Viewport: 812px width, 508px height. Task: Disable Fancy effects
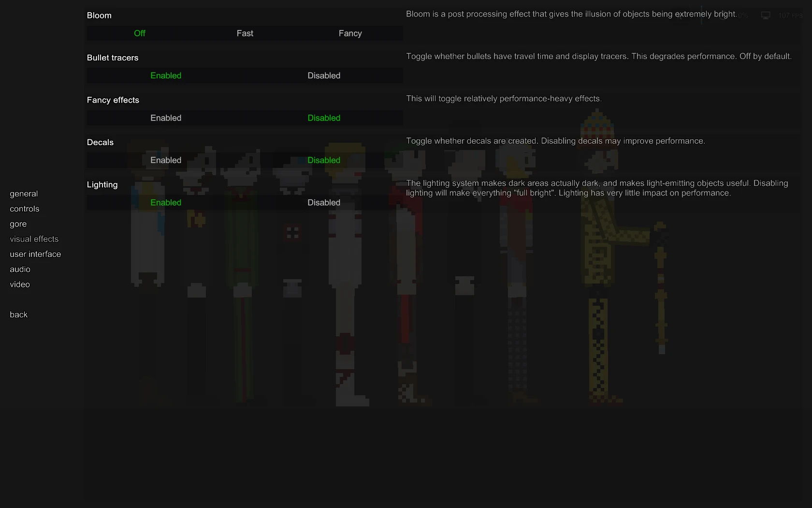coord(324,118)
